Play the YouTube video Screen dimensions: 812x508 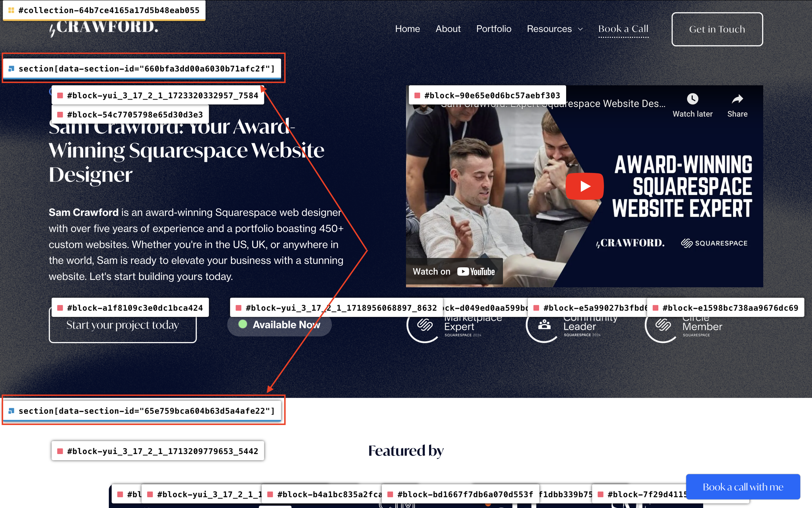584,186
